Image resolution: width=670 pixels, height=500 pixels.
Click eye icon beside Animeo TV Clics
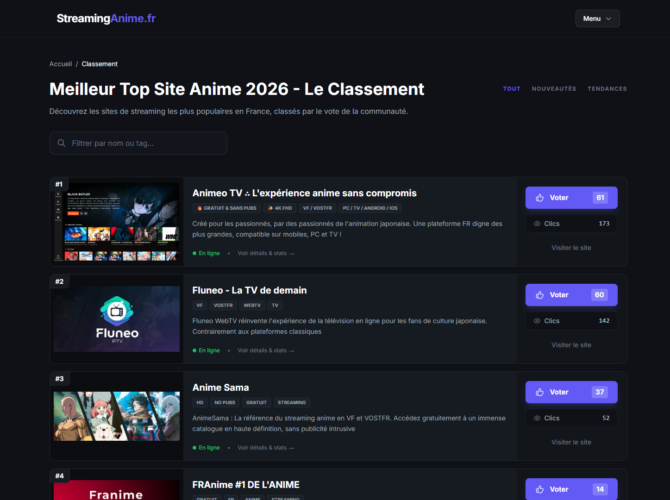tap(537, 224)
